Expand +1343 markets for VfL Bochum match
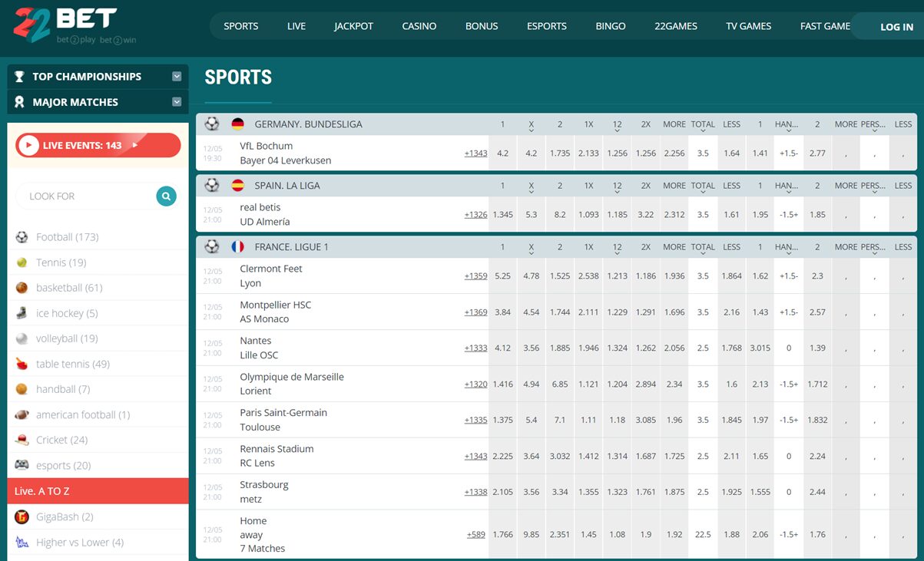This screenshot has width=924, height=561. [x=475, y=153]
